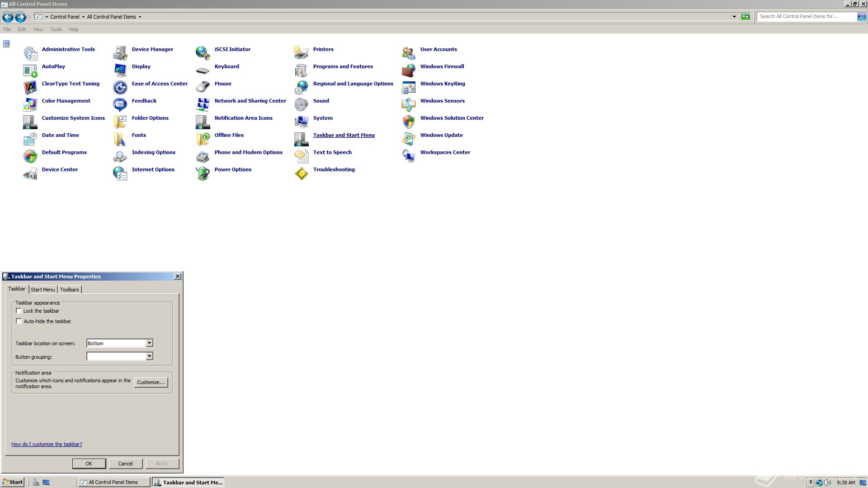Open the Sound icon
The width and height of the screenshot is (868, 488).
[x=302, y=105]
